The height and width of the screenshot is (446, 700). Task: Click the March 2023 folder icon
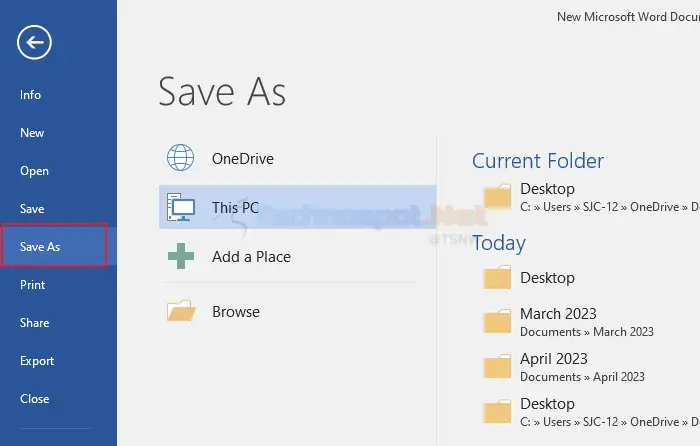497,321
